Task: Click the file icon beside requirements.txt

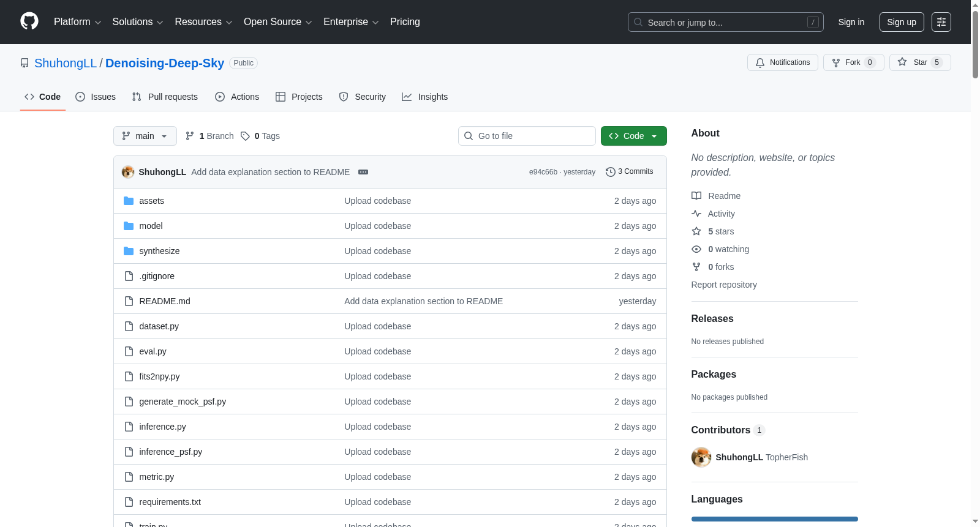Action: click(x=129, y=502)
